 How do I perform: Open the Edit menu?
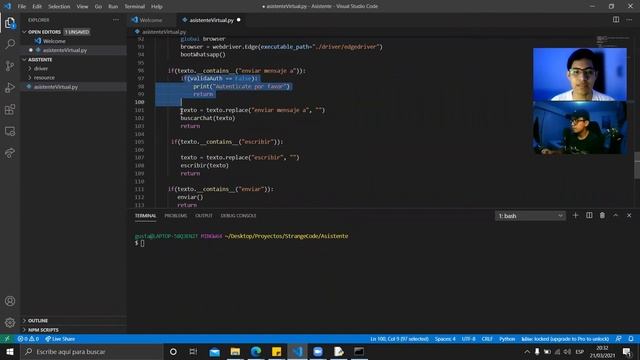click(x=37, y=7)
